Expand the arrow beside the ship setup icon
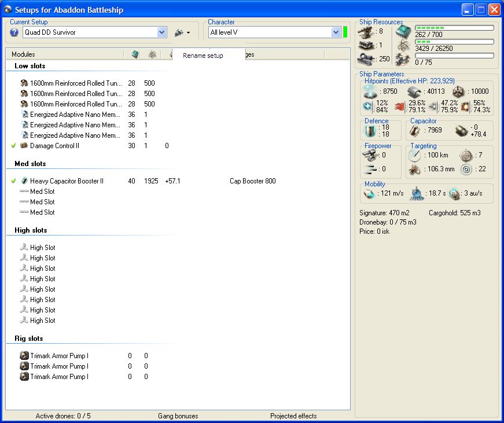This screenshot has width=504, height=423. 189,32
